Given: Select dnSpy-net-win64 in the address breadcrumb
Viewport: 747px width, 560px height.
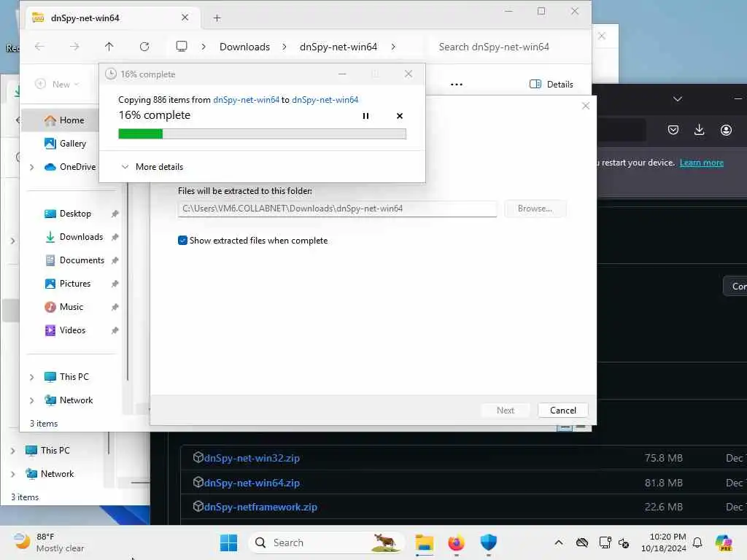Looking at the screenshot, I should coord(338,47).
